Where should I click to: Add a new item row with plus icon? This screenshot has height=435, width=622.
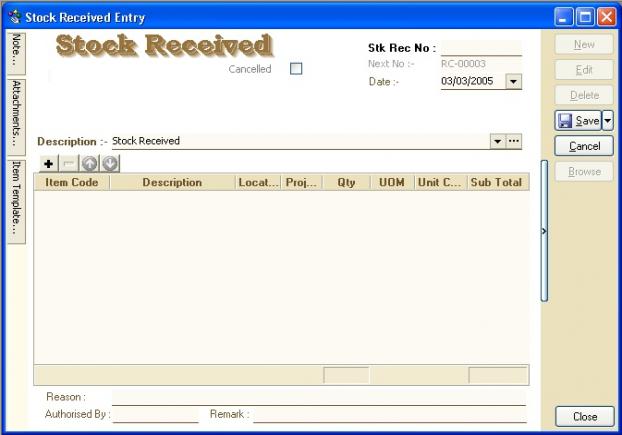49,163
